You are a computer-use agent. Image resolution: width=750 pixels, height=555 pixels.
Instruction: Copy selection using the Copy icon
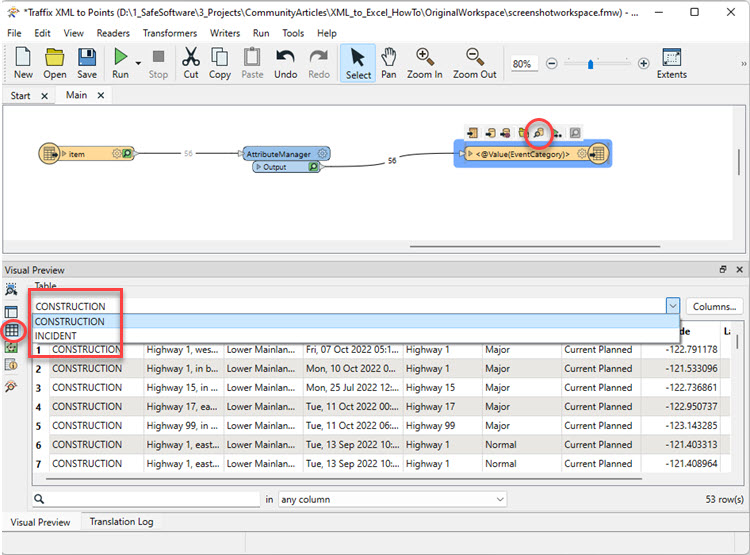pos(220,63)
